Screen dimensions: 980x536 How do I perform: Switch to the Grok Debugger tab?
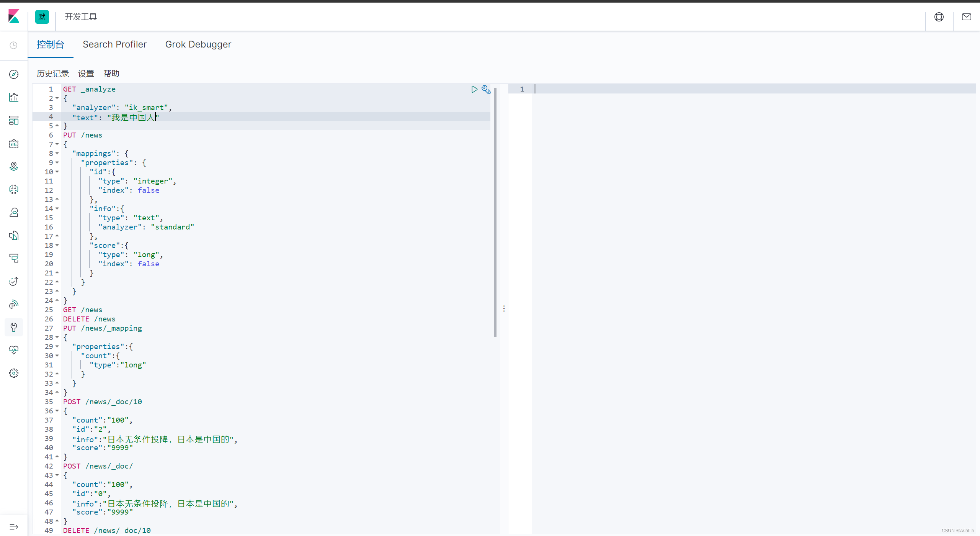(198, 44)
